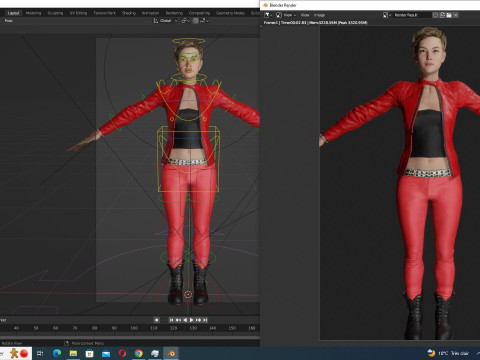Open File Explorer from taskbar
480x360 pixels.
pos(73,353)
